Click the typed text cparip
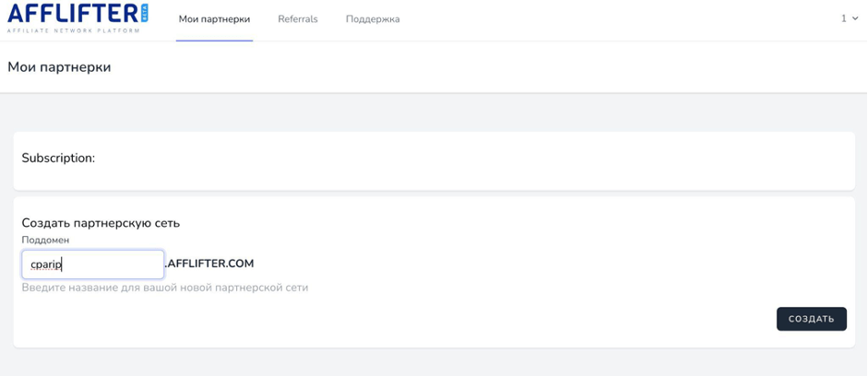The image size is (868, 376). (46, 264)
